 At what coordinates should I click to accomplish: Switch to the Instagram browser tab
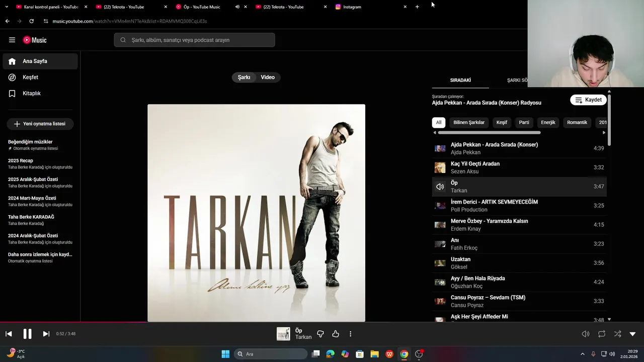point(371,7)
